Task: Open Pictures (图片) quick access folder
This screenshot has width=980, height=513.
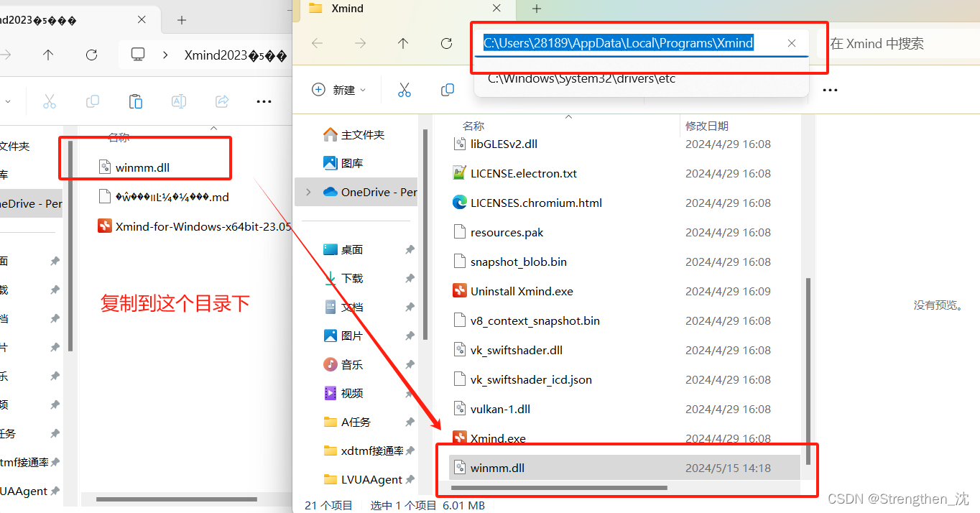Action: (343, 336)
